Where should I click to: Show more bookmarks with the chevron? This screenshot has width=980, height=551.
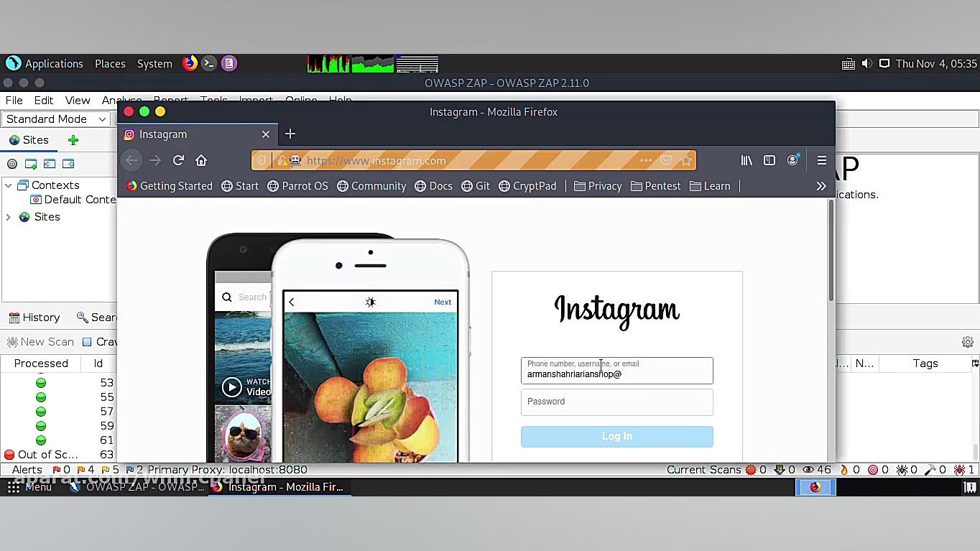pyautogui.click(x=821, y=186)
